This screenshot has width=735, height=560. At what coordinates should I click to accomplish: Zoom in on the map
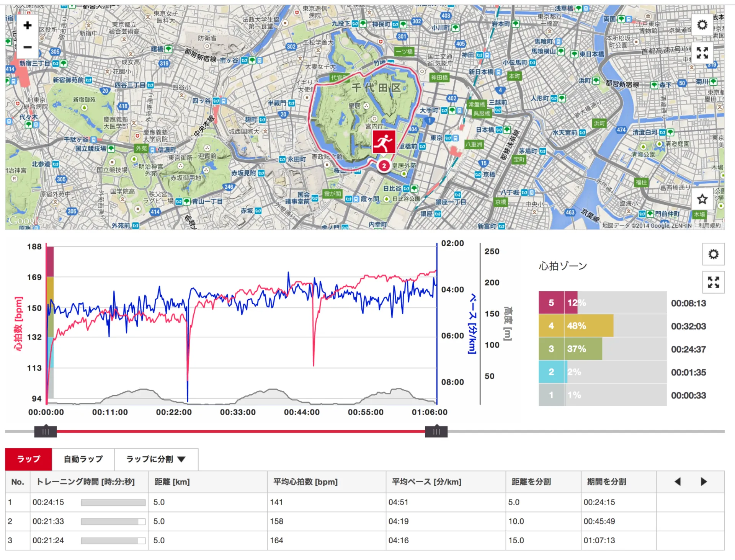coord(27,26)
